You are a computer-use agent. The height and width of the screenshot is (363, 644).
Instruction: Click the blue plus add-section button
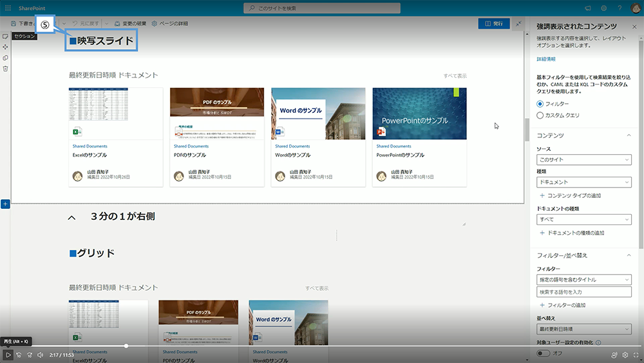point(5,204)
